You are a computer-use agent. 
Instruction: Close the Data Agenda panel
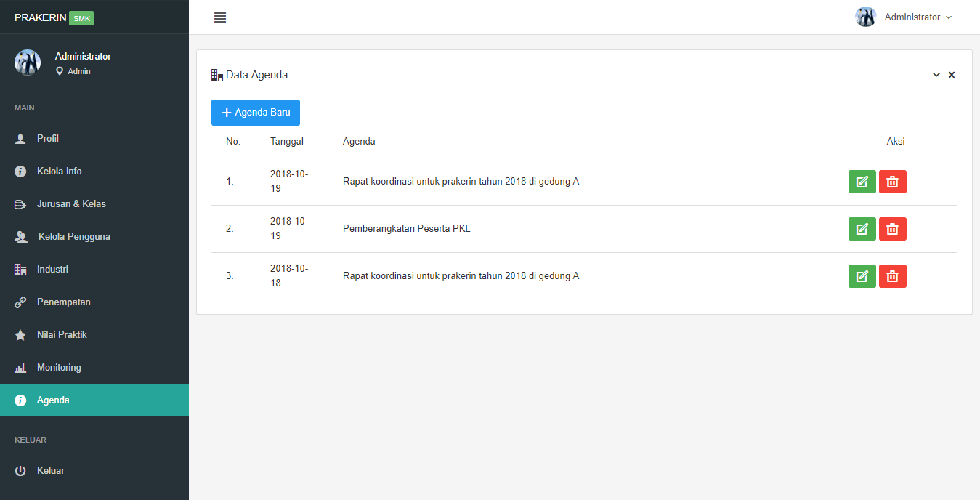click(952, 75)
